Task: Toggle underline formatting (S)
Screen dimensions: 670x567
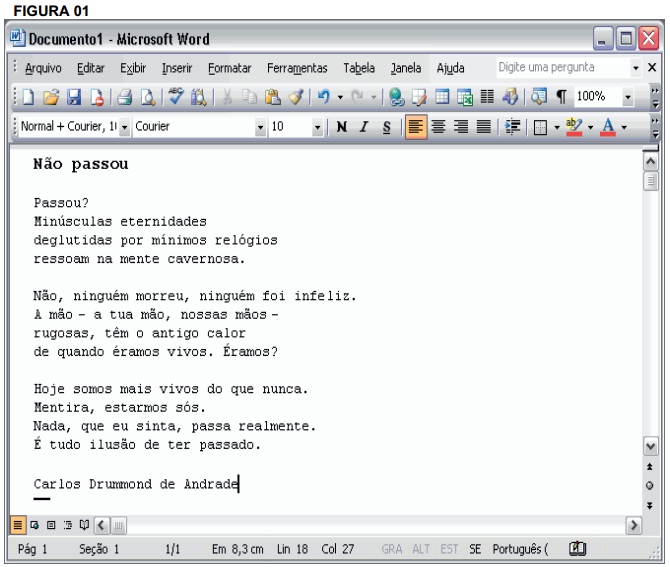Action: (387, 127)
